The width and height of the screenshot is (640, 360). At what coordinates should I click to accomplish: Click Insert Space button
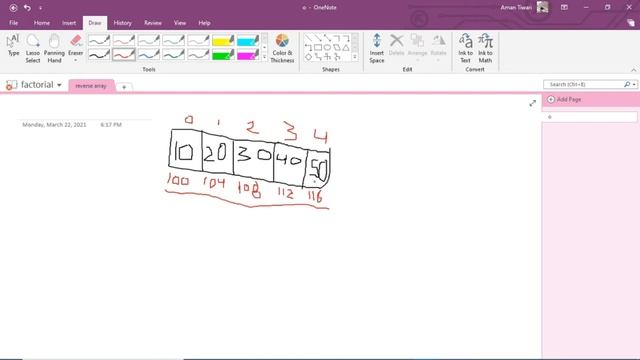tap(377, 49)
